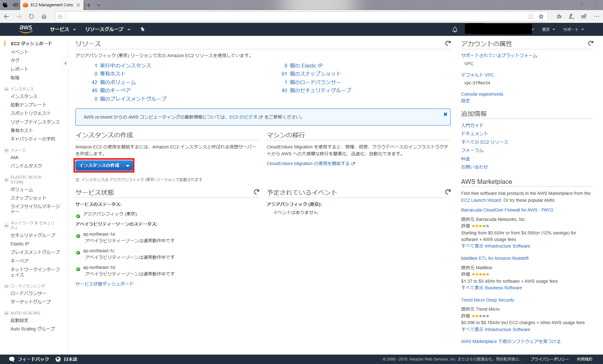The image size is (603, 364).
Task: Open browser settings ellipsis menu
Action: 596,16
